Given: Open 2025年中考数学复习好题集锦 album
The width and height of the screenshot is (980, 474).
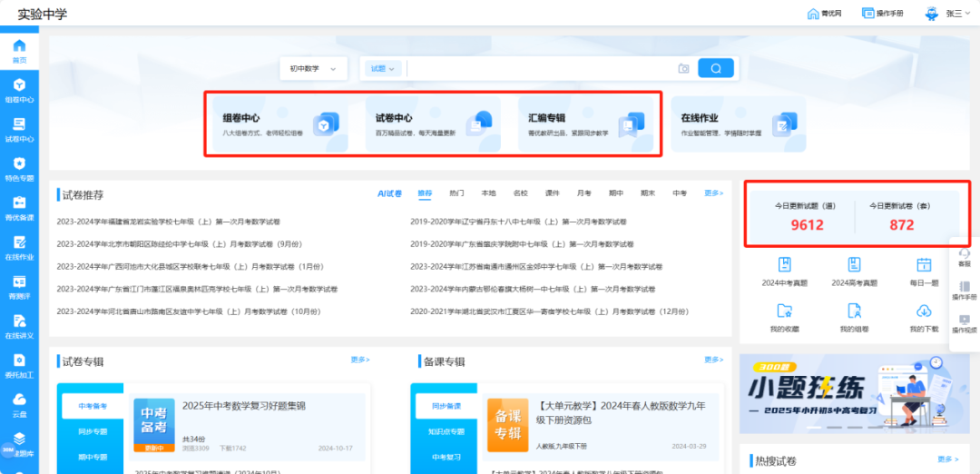Looking at the screenshot, I should (244, 406).
